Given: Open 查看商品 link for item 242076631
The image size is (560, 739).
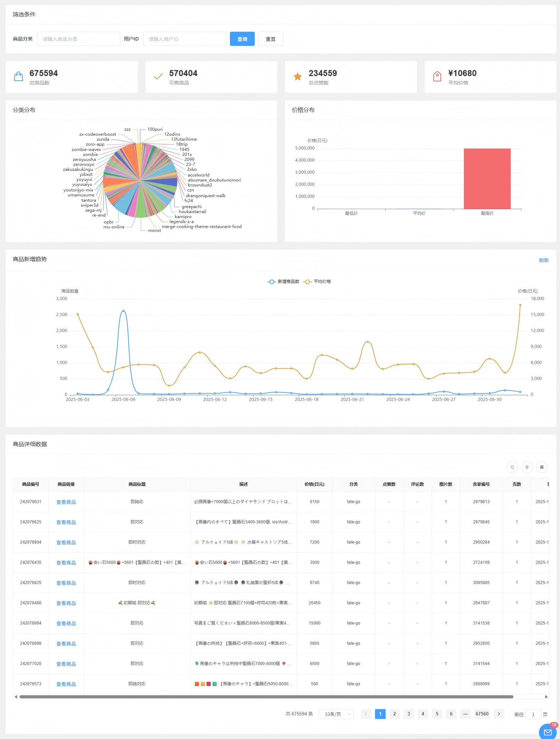Looking at the screenshot, I should 66,502.
